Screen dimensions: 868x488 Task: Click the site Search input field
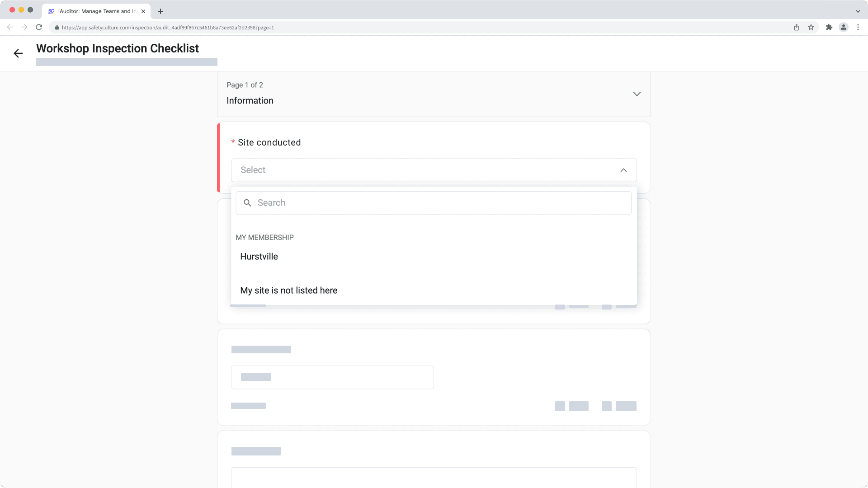coord(434,203)
